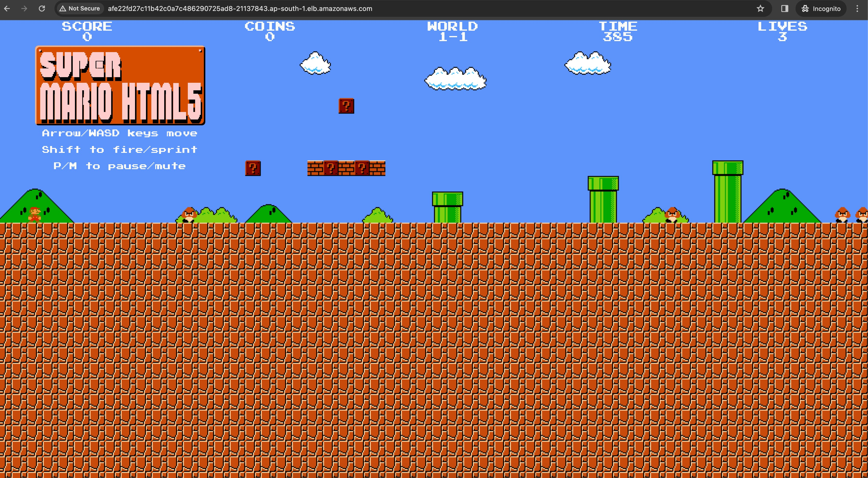The image size is (868, 478).
Task: Click the Super Mario HTML5 title logo
Action: [x=120, y=85]
